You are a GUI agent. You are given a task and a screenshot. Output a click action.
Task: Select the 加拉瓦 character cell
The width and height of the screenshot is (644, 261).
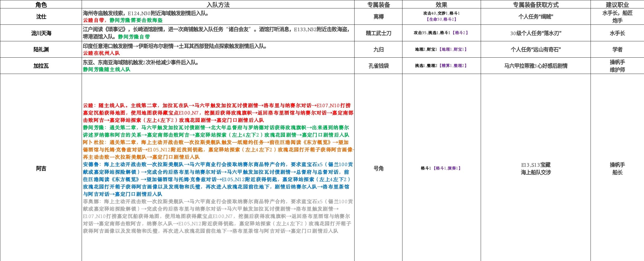[x=41, y=66]
